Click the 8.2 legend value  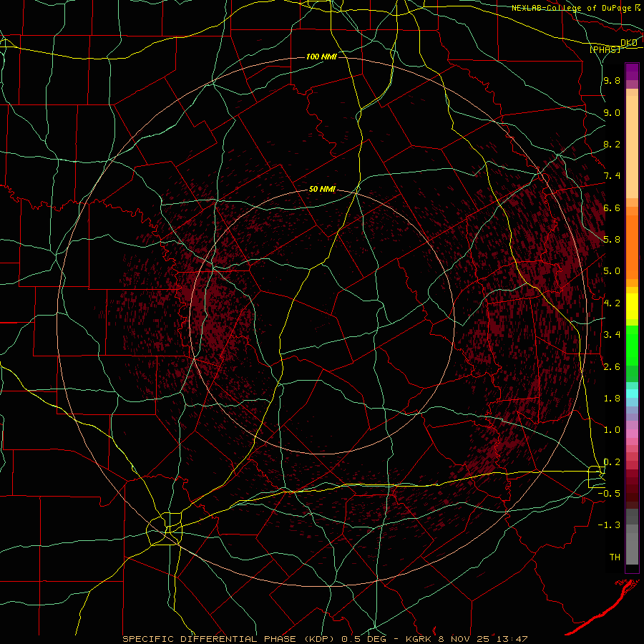tap(612, 144)
